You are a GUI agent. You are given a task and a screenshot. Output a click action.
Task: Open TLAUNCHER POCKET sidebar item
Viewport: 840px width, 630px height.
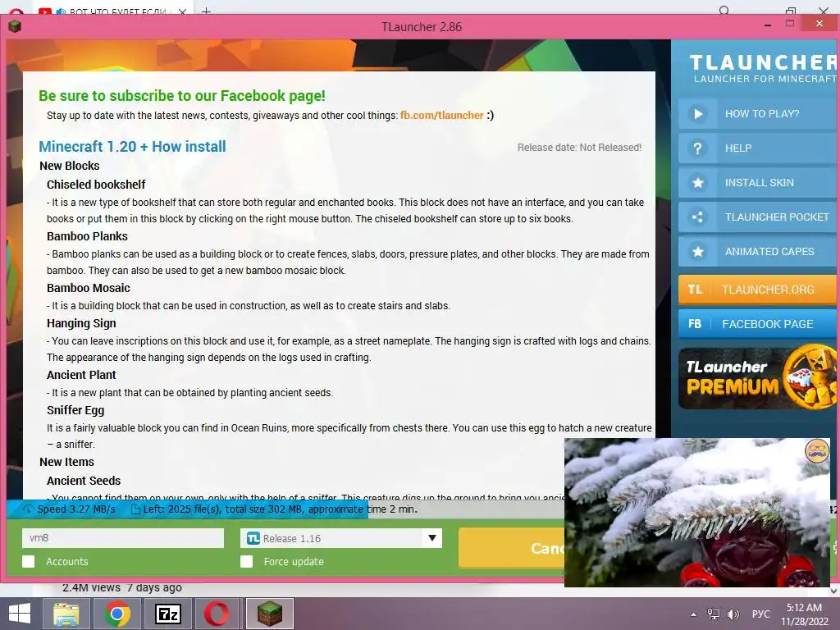[759, 217]
